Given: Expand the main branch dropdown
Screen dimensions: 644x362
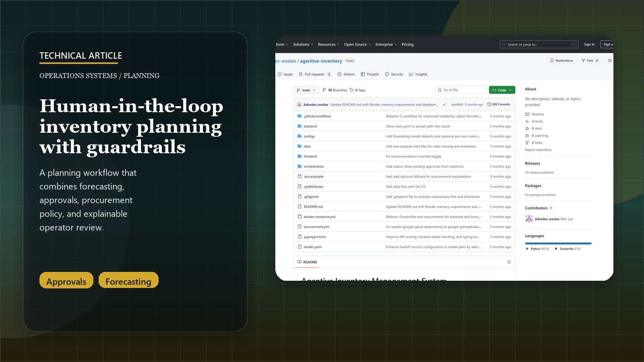Looking at the screenshot, I should [306, 90].
